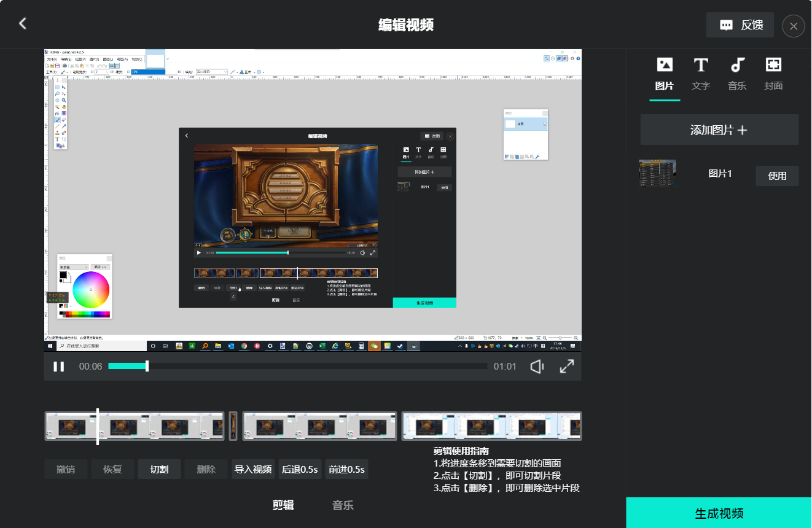Click the 生成视频 button
The width and height of the screenshot is (812, 528).
[x=719, y=513]
